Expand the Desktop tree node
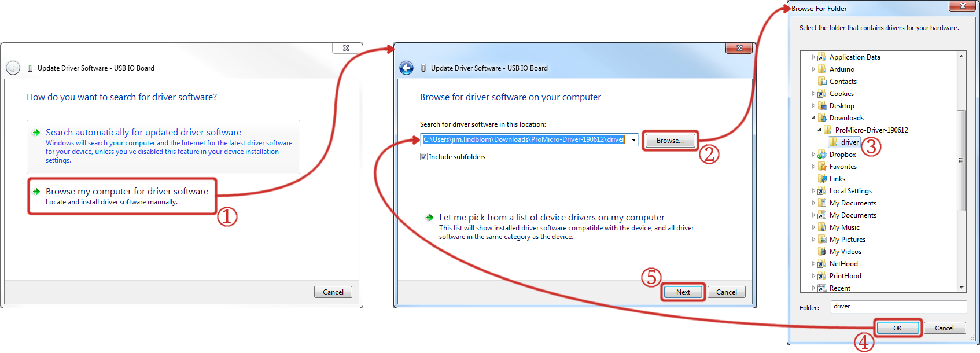This screenshot has height=353, width=980. click(x=813, y=106)
